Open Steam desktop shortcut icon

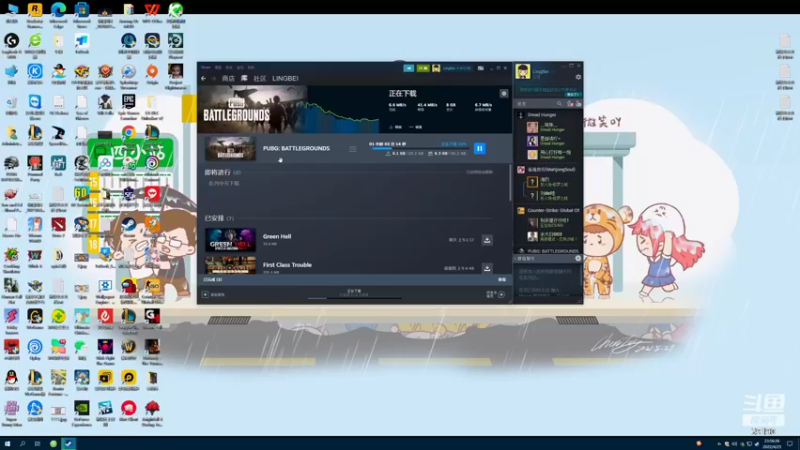pos(129,224)
